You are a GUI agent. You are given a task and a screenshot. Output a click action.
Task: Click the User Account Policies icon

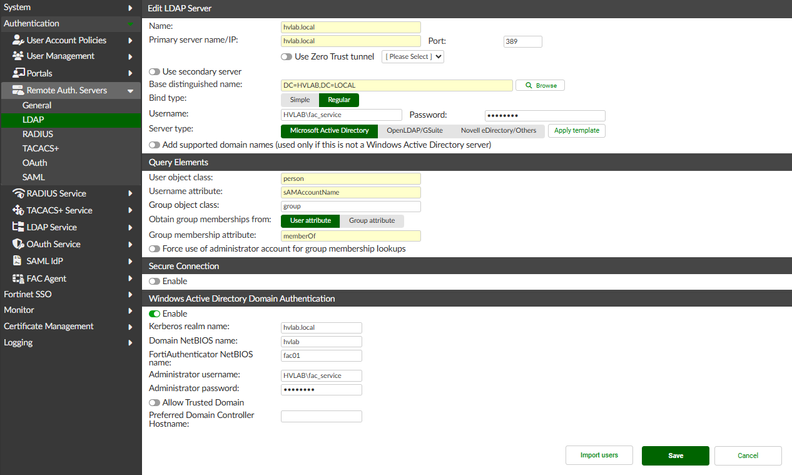(x=18, y=40)
